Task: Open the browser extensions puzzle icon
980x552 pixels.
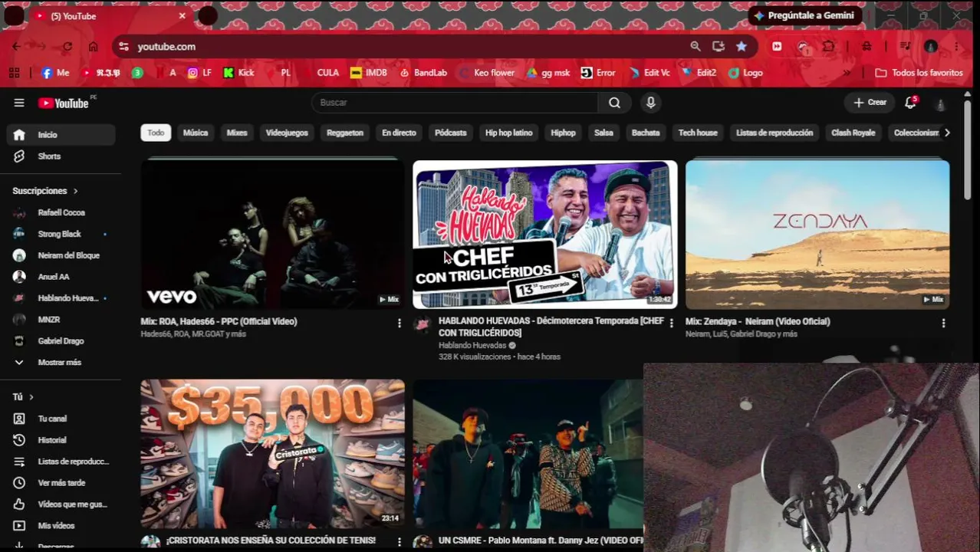Action: pos(829,47)
